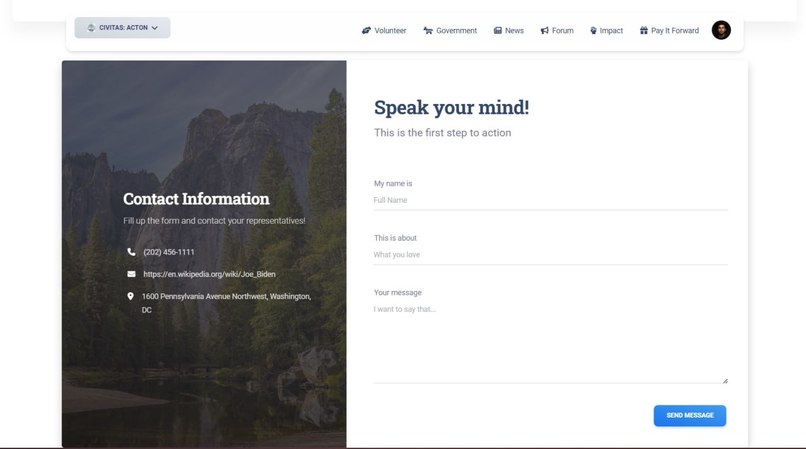Viewport: 806px width, 449px height.
Task: Click the 'Speak your mind!' heading
Action: pyautogui.click(x=451, y=107)
